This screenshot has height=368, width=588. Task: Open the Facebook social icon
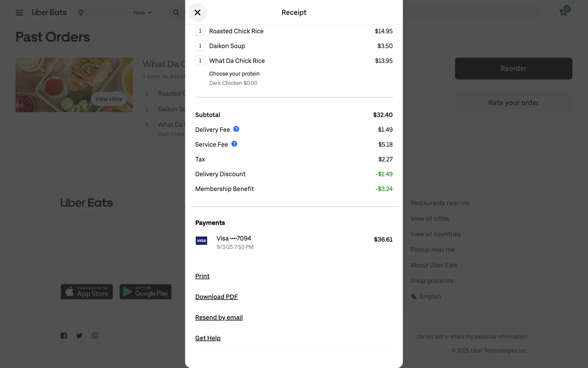(x=64, y=336)
